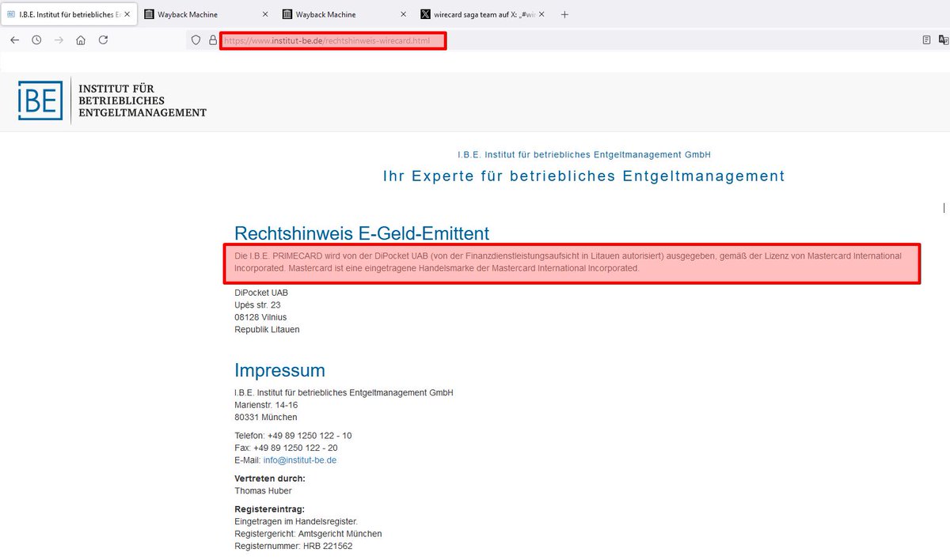
Task: Click Fax +49 89 1250 122 - 20
Action: pos(286,448)
